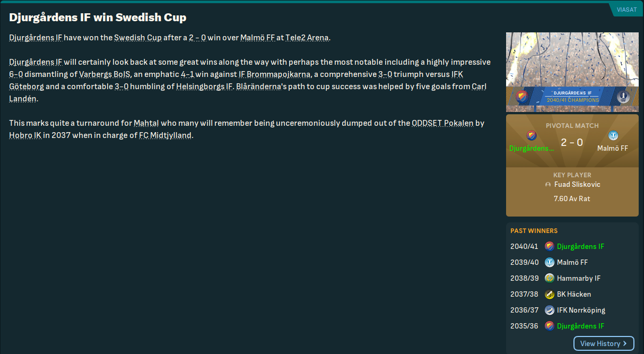Click IFK Norrköping badge in past winners
This screenshot has height=354, width=644.
coord(550,310)
